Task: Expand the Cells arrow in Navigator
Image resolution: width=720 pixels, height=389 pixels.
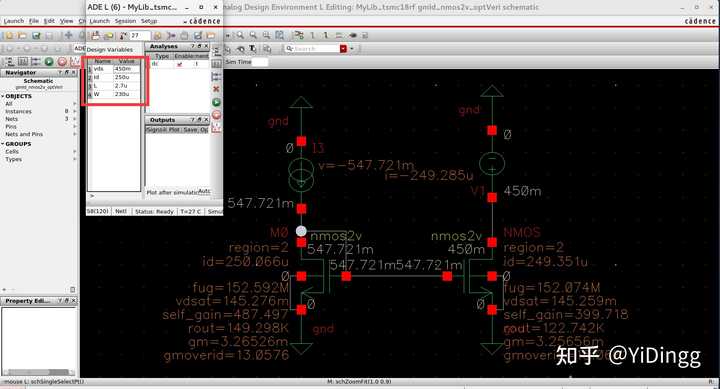Action: point(74,152)
